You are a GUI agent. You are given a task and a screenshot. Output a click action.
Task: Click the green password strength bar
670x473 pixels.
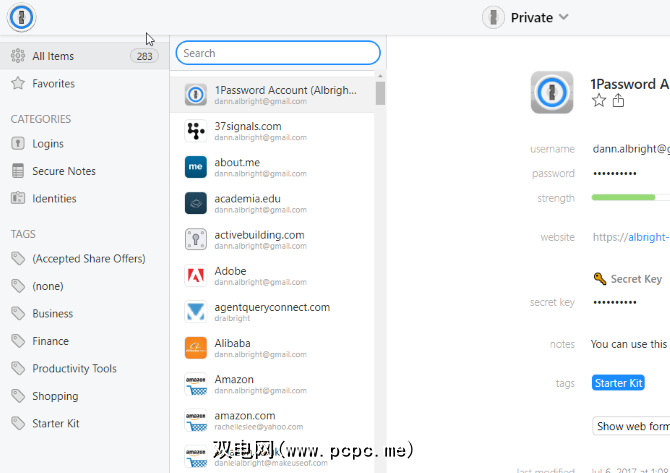(x=623, y=197)
